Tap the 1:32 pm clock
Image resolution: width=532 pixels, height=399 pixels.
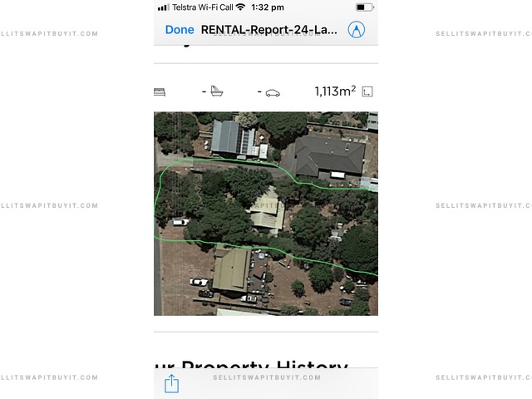click(x=268, y=7)
